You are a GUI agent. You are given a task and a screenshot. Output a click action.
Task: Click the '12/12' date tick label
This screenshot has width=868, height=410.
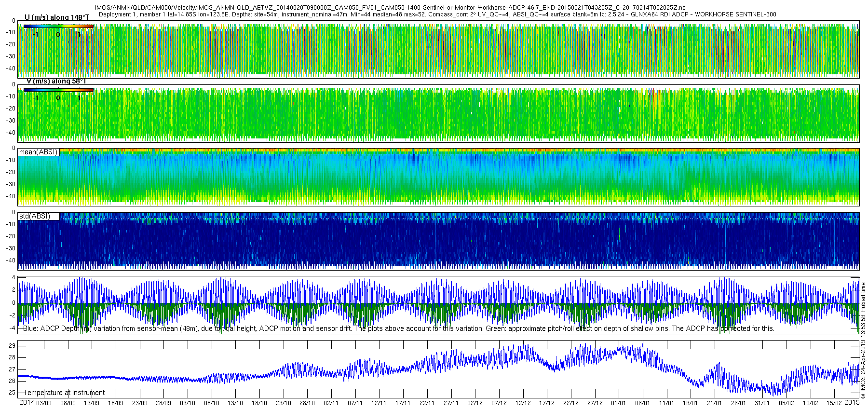pos(523,403)
